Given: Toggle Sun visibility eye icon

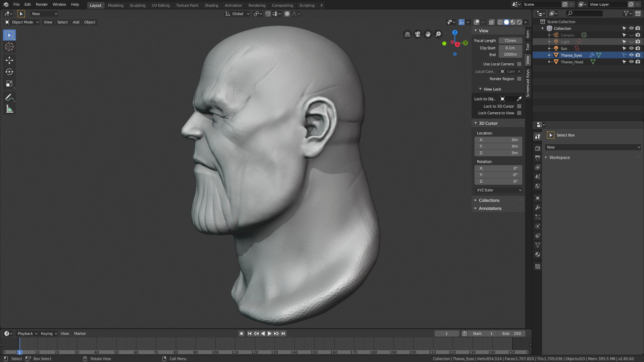Looking at the screenshot, I should [x=631, y=48].
